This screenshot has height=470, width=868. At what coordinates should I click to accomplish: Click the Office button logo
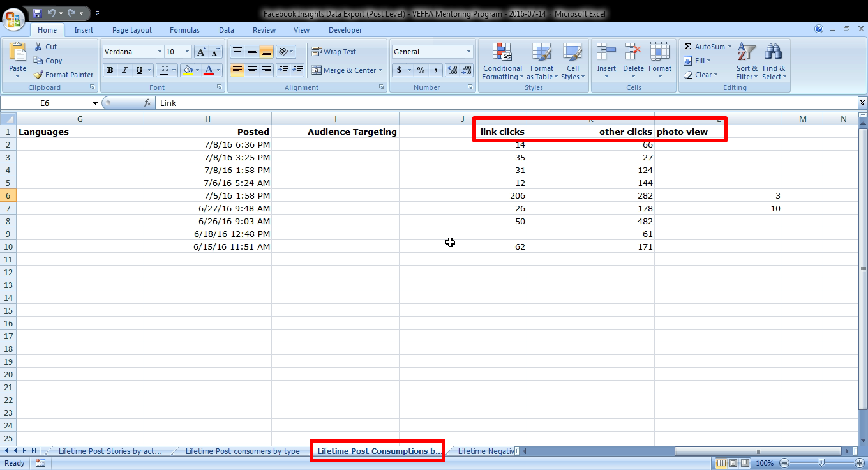tap(13, 18)
